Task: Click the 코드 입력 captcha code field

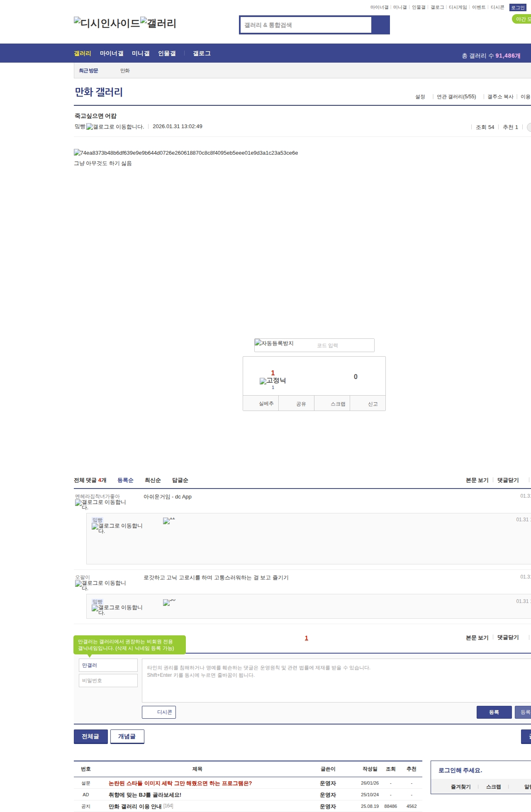Action: [x=343, y=345]
